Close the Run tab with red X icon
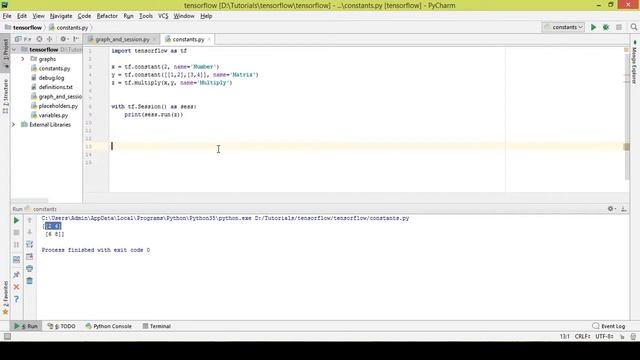This screenshot has width=640, height=360. click(16, 287)
